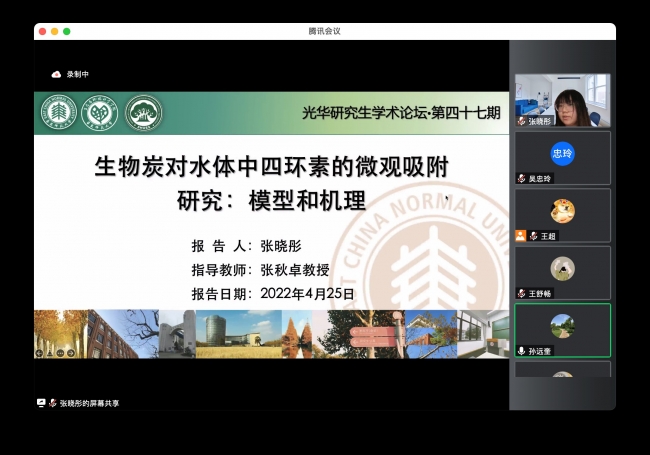
Task: Click the muted mic icon beside 吴忠玲
Action: 521,178
